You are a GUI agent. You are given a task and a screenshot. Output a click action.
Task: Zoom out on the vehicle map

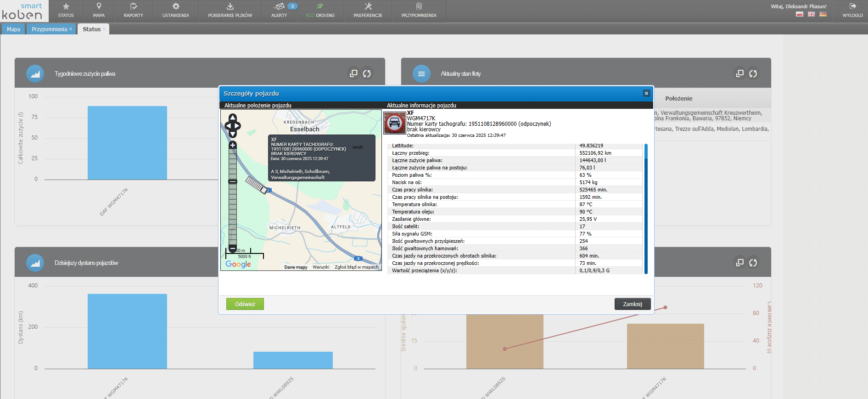[233, 248]
